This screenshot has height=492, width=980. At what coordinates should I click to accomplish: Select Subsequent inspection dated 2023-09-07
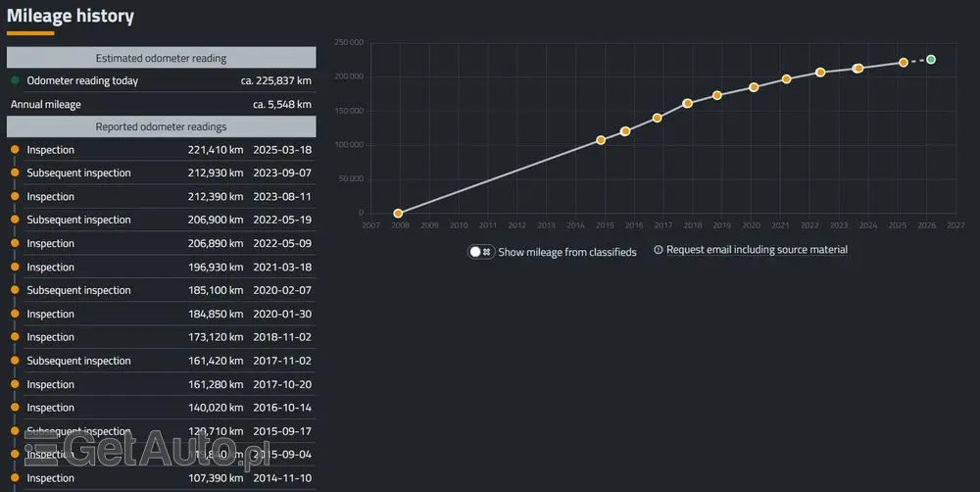pos(161,173)
